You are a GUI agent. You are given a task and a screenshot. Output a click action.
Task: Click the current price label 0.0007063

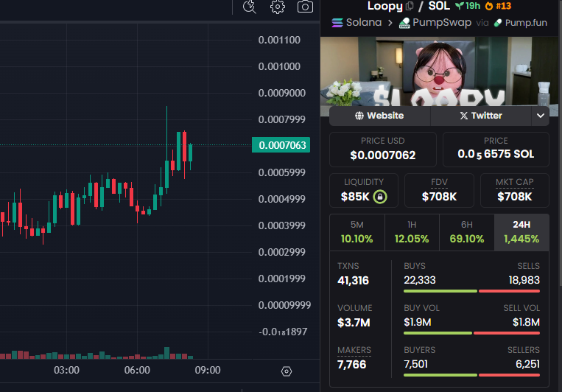point(281,145)
